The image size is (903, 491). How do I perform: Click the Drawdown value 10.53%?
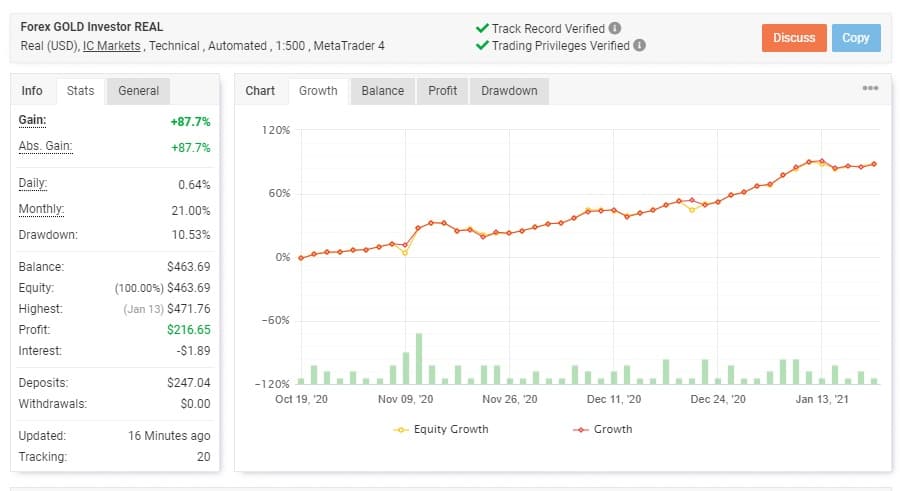coord(191,235)
